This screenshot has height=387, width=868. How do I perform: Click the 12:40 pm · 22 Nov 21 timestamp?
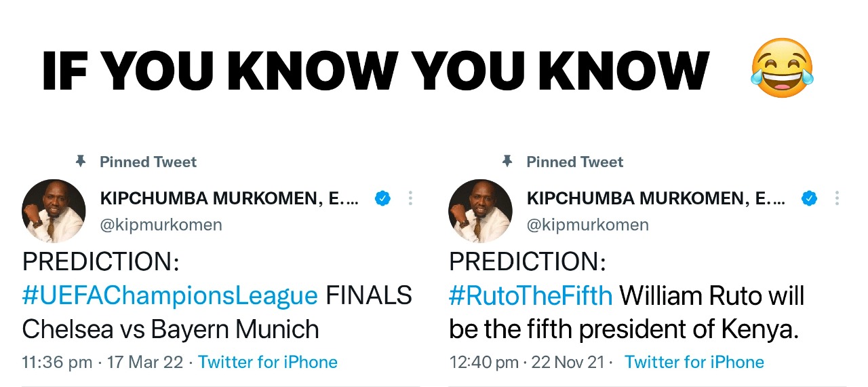[526, 363]
